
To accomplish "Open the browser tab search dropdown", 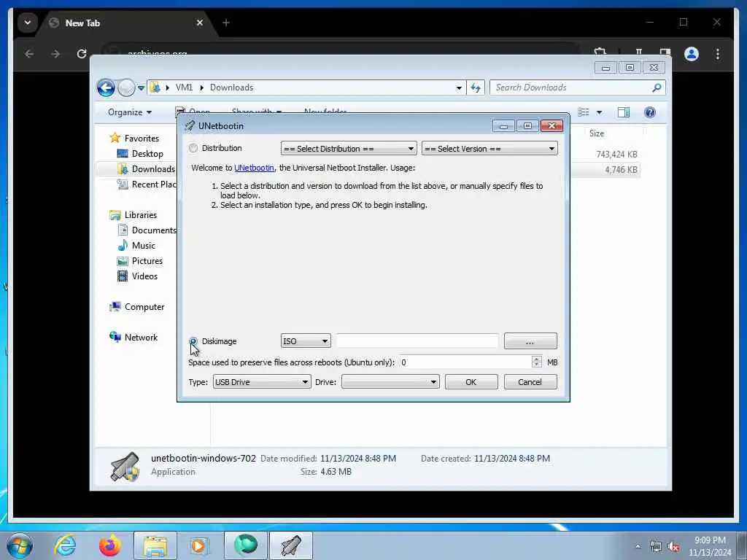I will [x=28, y=23].
